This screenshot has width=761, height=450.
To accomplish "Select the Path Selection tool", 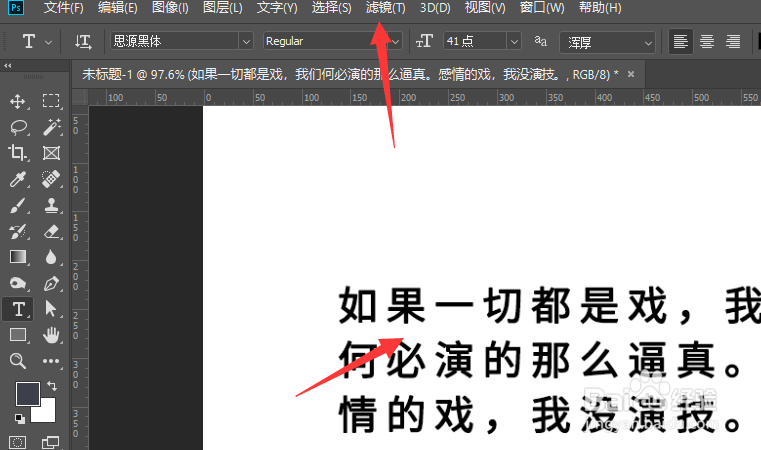I will click(x=50, y=309).
